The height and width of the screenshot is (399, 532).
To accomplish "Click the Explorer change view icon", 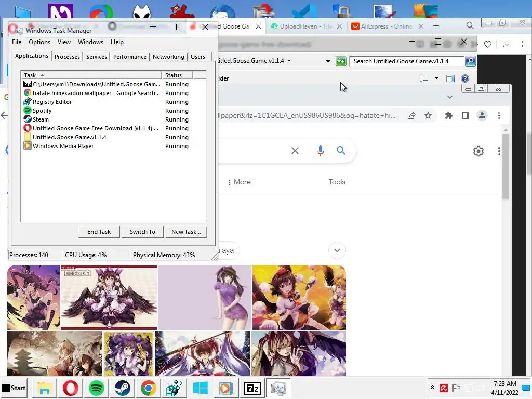I will click(424, 78).
